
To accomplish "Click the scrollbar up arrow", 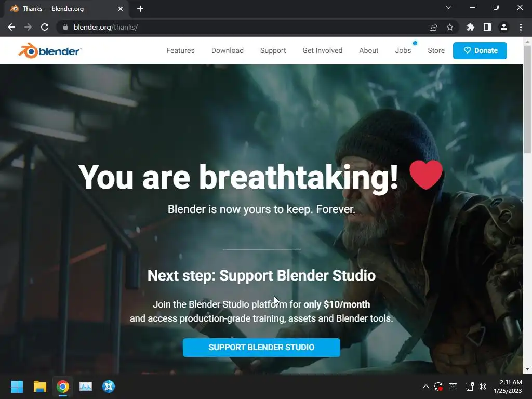I will 528,42.
